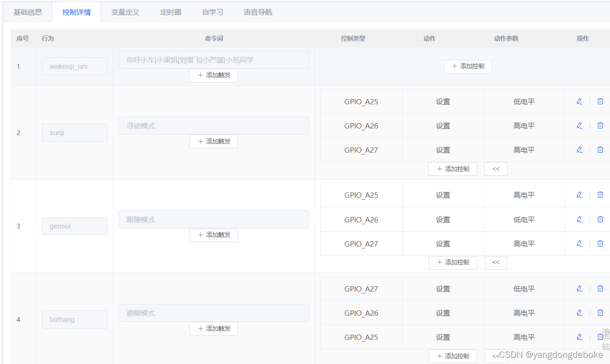Screen dimensions: 610x364
Task: Select the gensui behavior name field
Action: (x=74, y=226)
